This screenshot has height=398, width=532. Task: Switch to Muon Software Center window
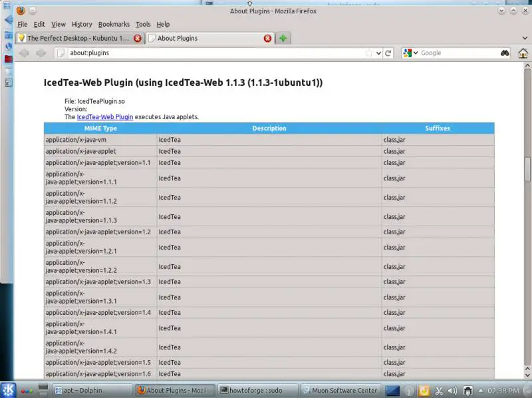pos(341,391)
